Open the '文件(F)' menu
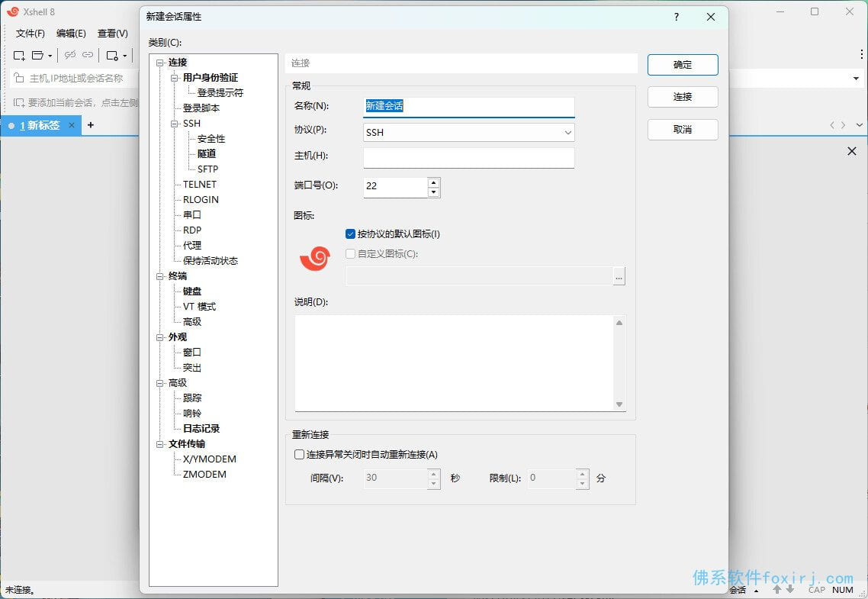Screen dimensions: 868x599 point(30,34)
